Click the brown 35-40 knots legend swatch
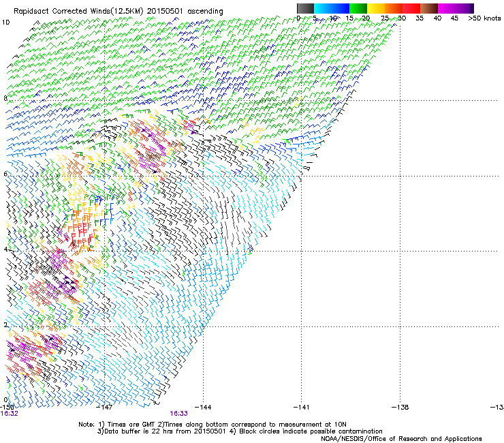 click(x=429, y=8)
